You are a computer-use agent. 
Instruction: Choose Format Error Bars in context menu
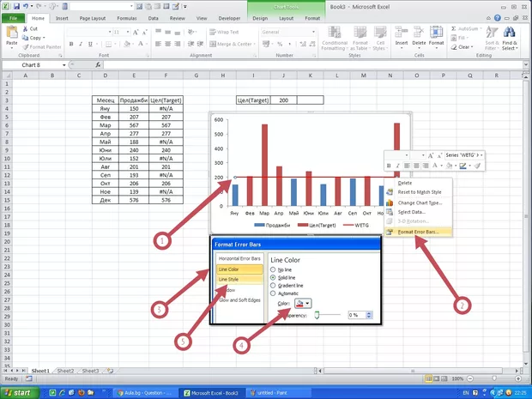419,232
